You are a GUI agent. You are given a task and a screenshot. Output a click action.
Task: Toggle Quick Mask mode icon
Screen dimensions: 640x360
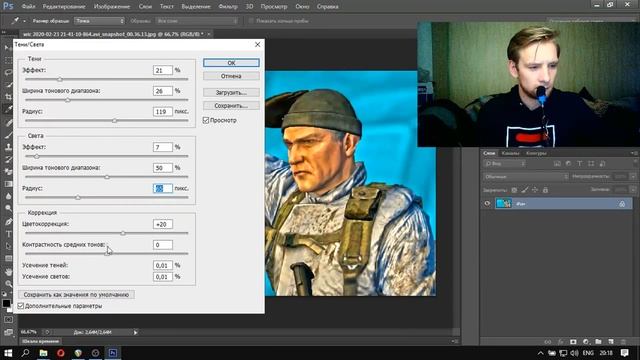click(x=8, y=320)
